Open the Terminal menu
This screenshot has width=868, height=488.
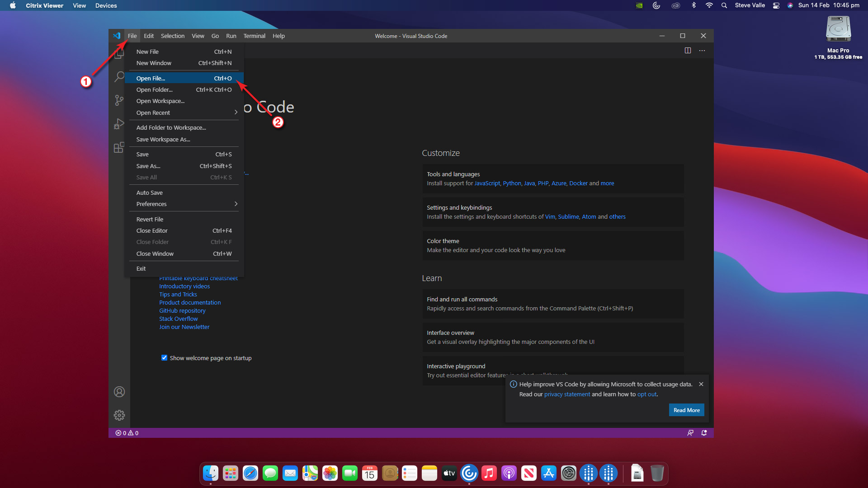[x=254, y=36]
